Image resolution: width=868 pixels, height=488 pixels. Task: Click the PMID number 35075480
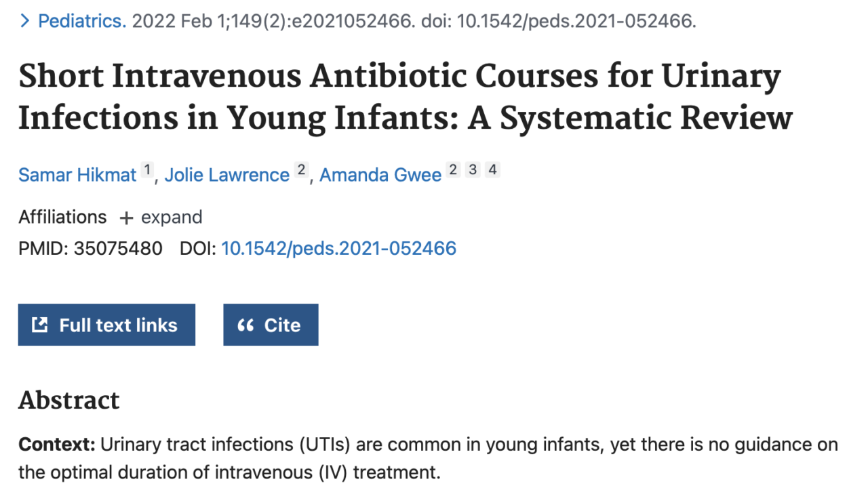[118, 249]
